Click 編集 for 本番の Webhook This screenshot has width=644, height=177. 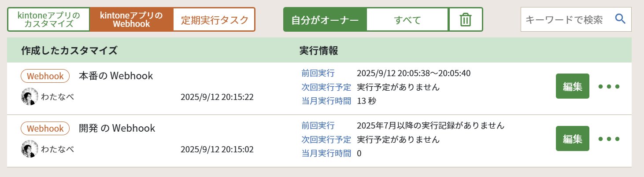(573, 86)
